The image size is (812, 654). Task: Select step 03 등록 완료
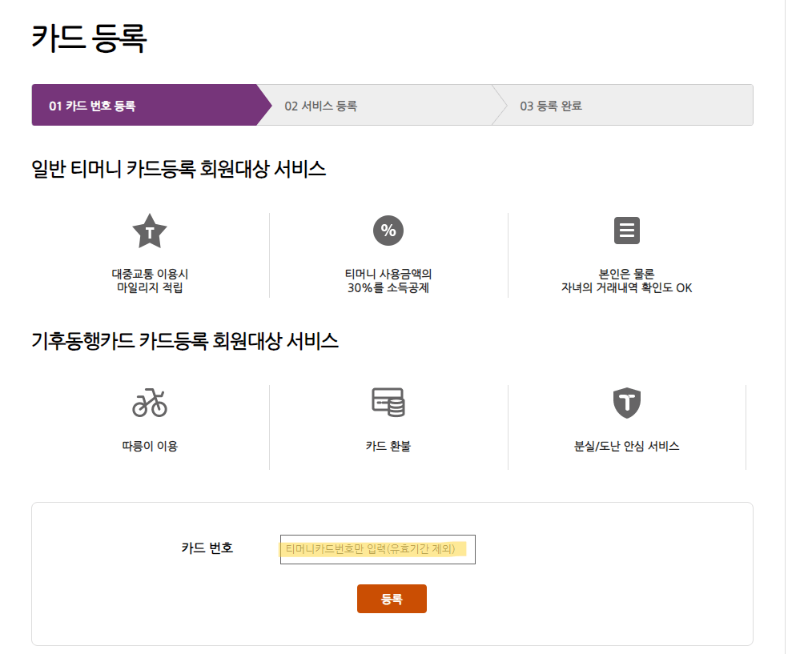pyautogui.click(x=624, y=105)
